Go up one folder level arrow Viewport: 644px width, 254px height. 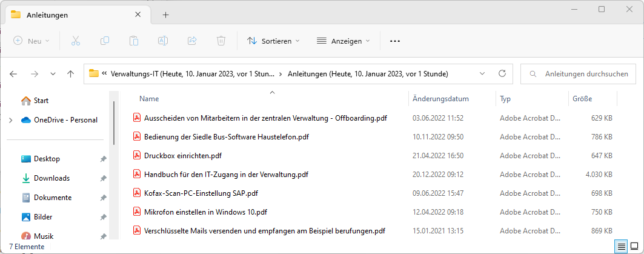(71, 74)
